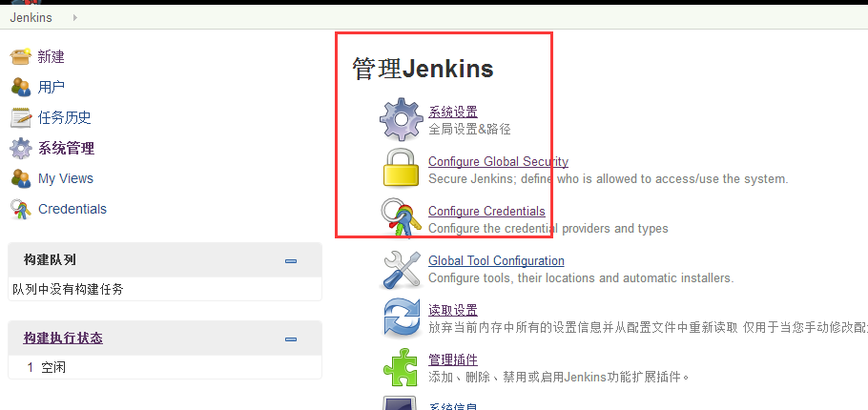Click the 用户 people icon

point(20,87)
